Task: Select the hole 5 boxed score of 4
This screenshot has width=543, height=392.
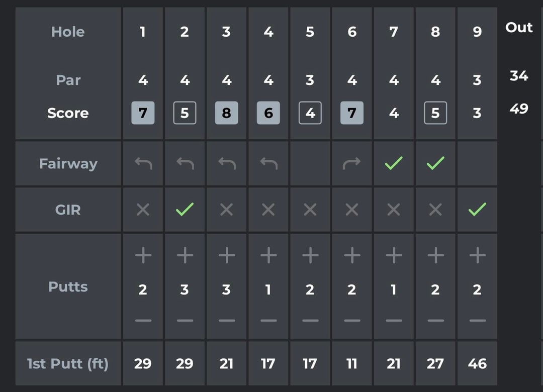Action: 310,113
